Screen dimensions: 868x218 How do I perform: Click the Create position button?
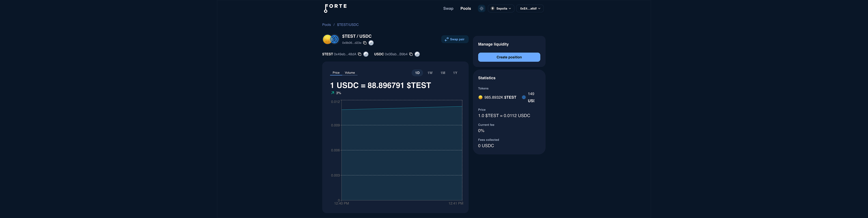tap(509, 57)
